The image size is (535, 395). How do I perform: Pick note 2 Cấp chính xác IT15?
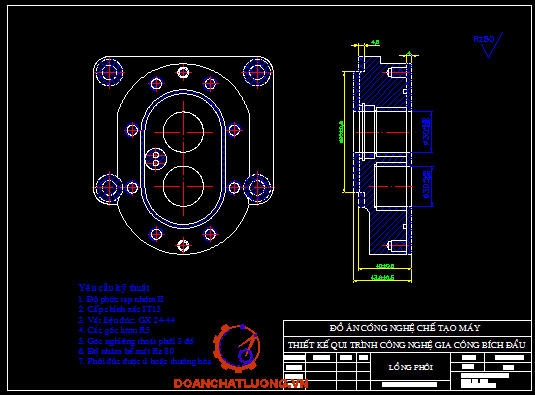pyautogui.click(x=120, y=309)
